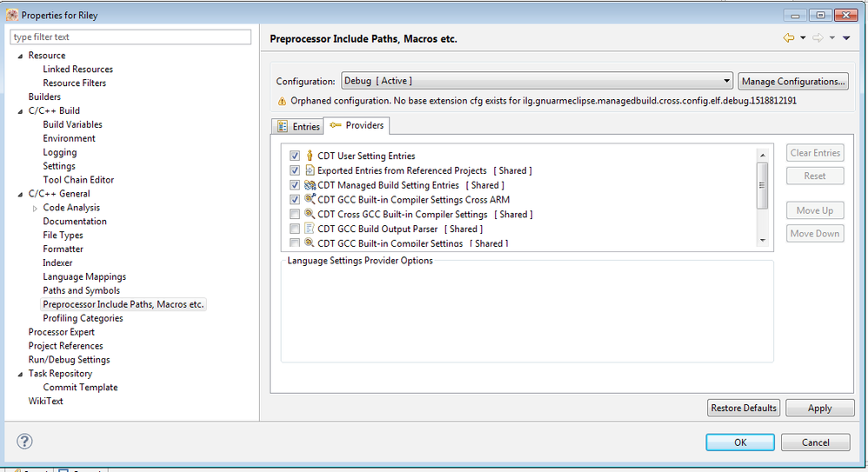Viewport: 868px width, 472px height.
Task: Switch to the Entries tab
Action: [298, 127]
